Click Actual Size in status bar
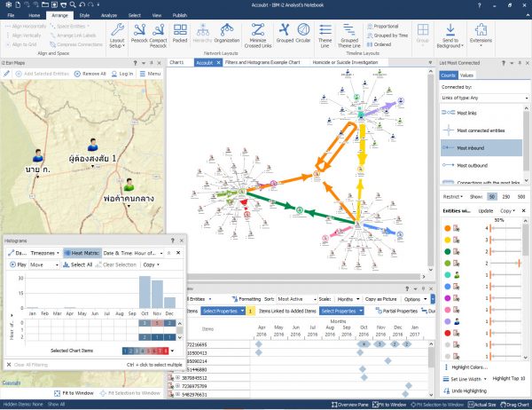532x410 pixels. [x=481, y=405]
